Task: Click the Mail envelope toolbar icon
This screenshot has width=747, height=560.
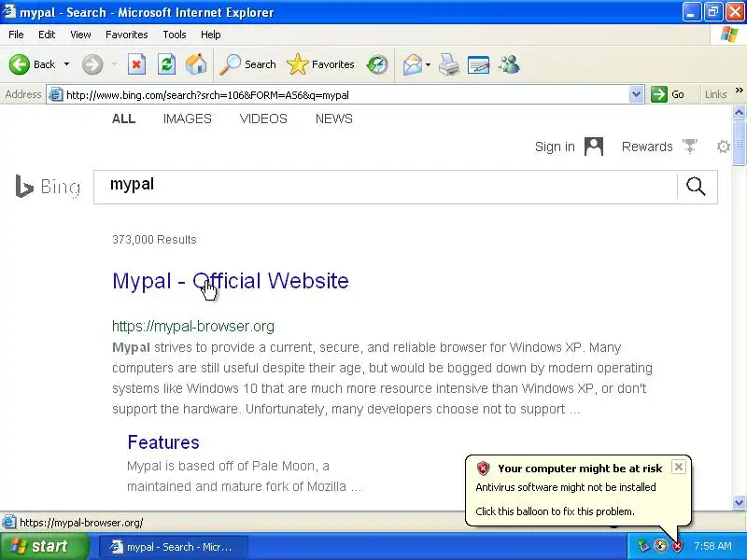Action: (412, 64)
